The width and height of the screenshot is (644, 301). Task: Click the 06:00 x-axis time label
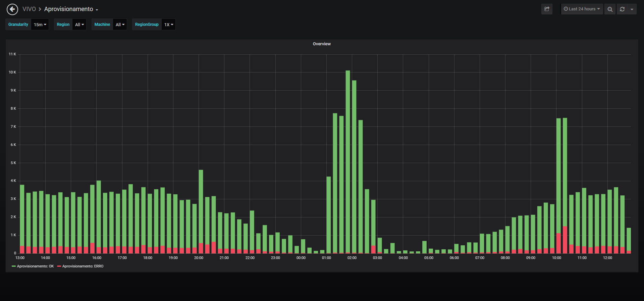[454, 258]
